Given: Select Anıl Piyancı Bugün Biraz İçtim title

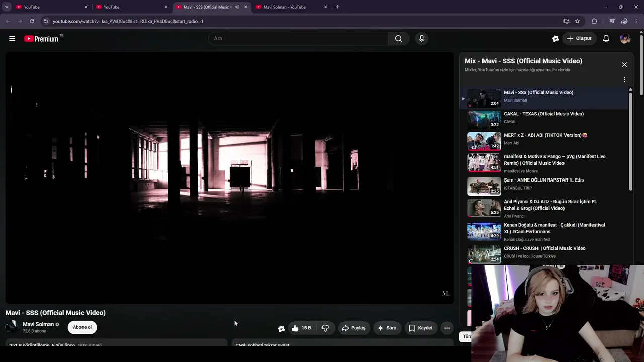Looking at the screenshot, I should coord(550,205).
